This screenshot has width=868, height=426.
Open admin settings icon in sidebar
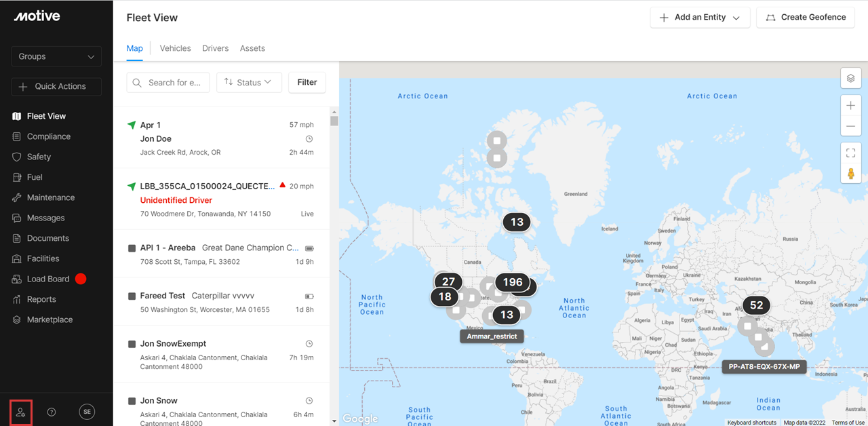point(21,412)
